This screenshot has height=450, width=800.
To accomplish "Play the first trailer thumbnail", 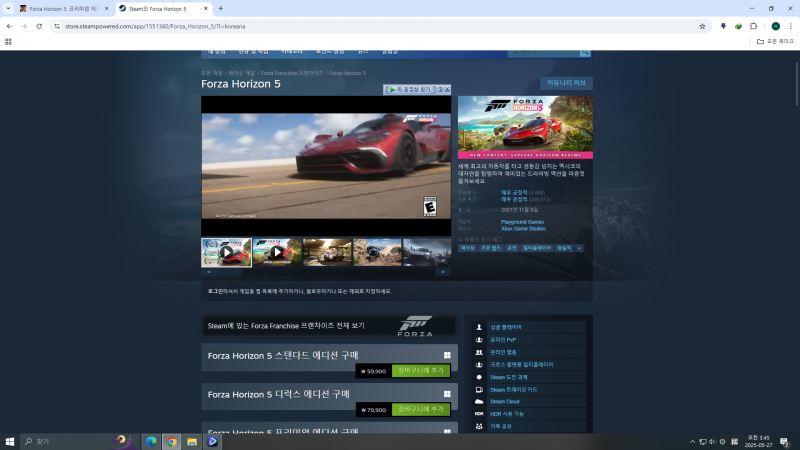I will point(227,252).
